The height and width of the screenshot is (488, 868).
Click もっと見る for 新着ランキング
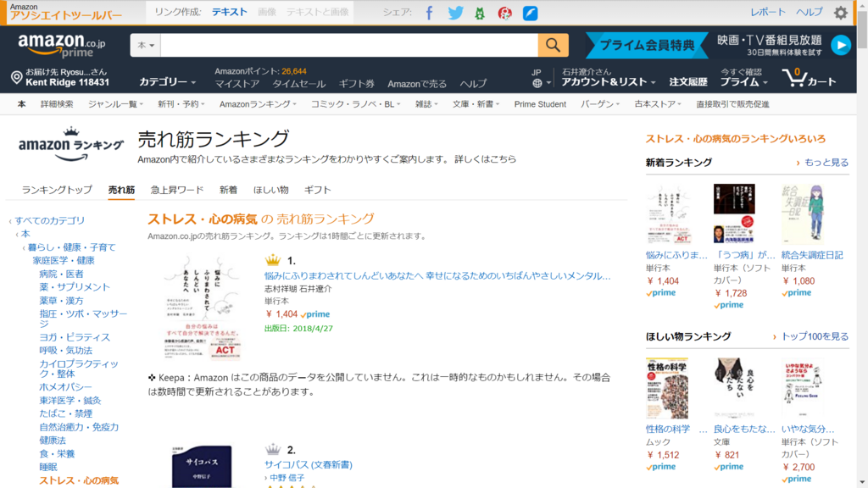click(x=826, y=163)
